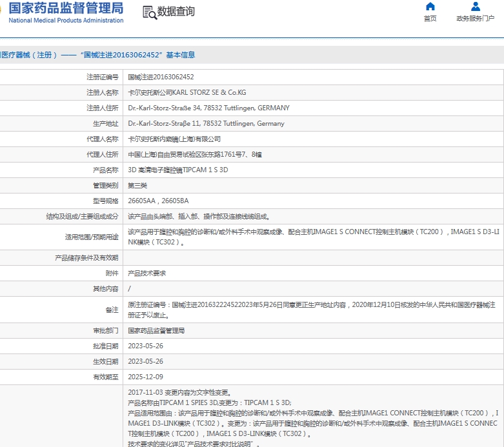Open the 政务服务门户 link
Viewport: 504px width, 447px height.
coord(476,18)
